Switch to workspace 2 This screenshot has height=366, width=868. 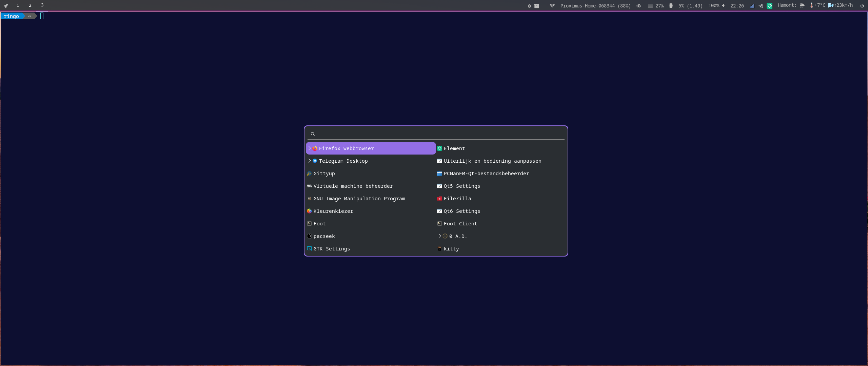coord(30,5)
